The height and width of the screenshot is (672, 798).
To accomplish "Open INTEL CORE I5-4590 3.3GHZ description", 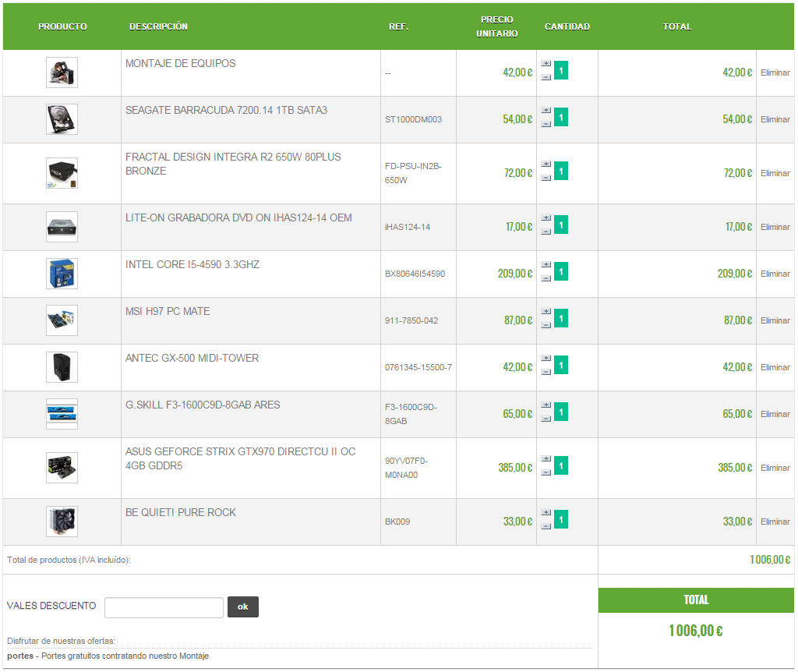I will pos(192,265).
